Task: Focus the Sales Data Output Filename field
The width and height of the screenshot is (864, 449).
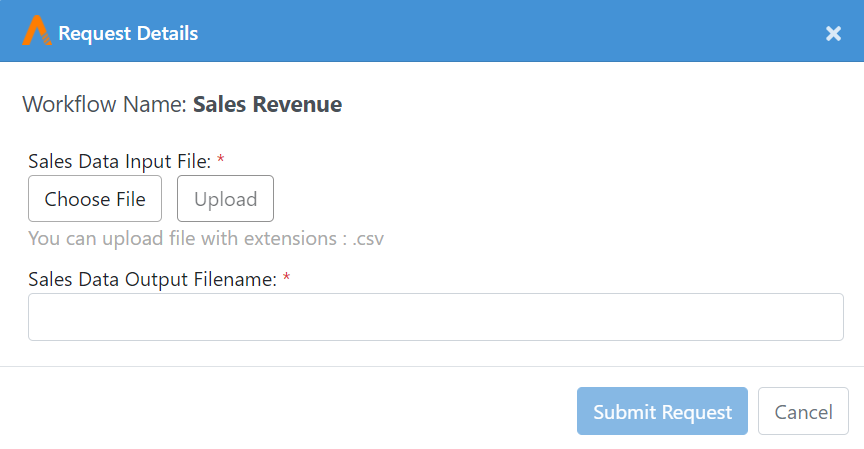Action: (436, 317)
